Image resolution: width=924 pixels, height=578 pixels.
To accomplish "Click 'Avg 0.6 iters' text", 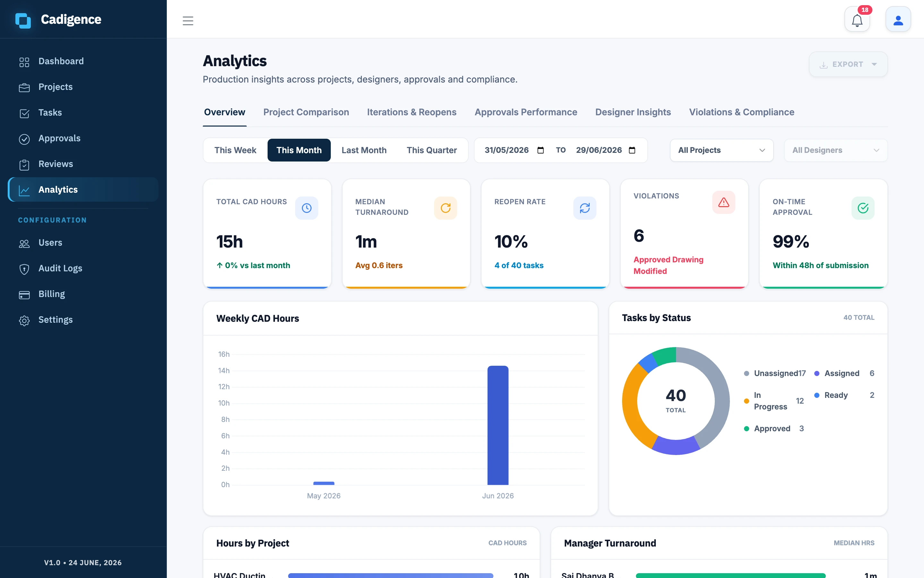I will click(x=379, y=265).
